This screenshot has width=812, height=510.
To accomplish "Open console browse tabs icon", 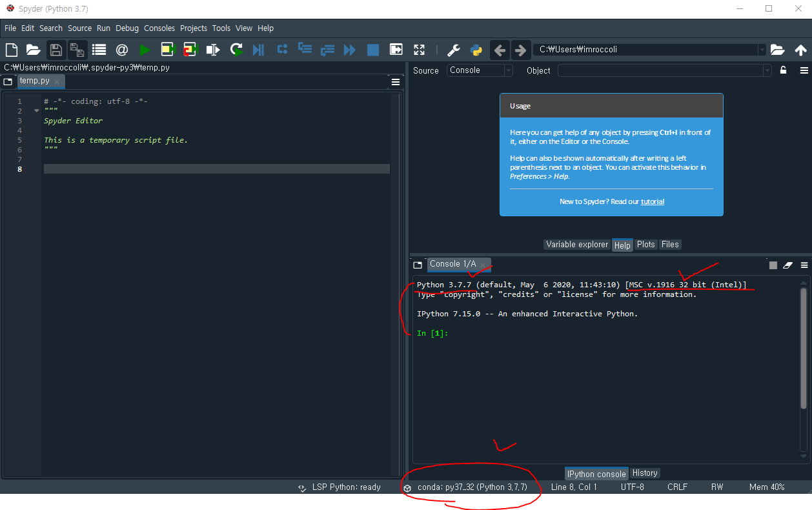I will point(418,265).
